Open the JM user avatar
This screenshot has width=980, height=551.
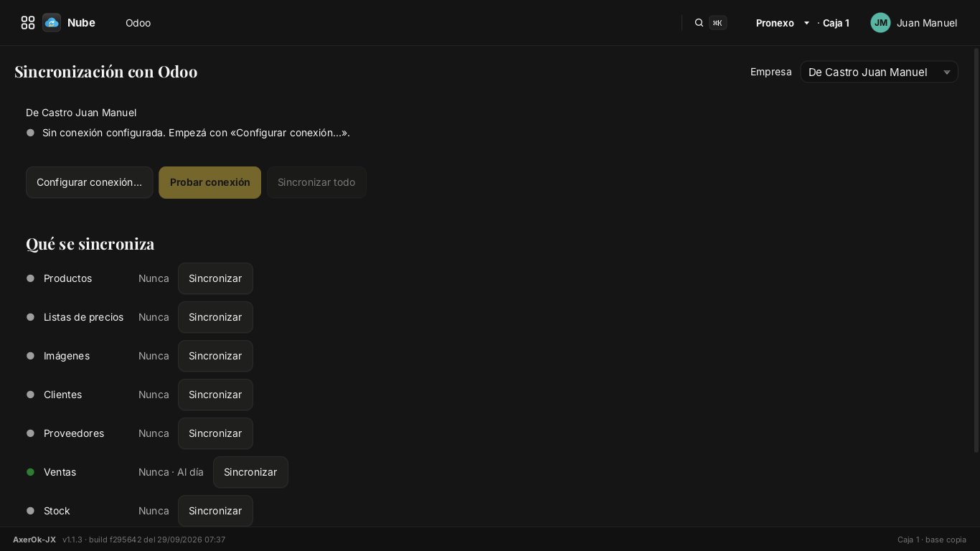coord(880,23)
